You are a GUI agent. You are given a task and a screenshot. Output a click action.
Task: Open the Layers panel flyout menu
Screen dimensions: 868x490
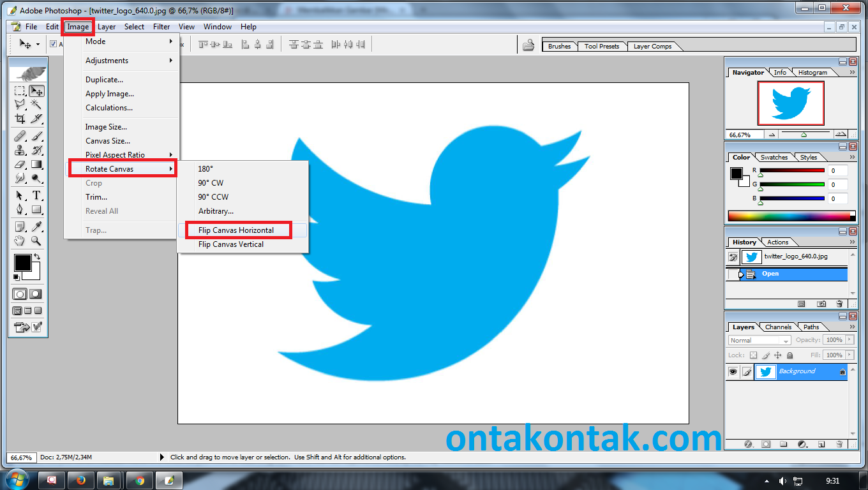(852, 327)
